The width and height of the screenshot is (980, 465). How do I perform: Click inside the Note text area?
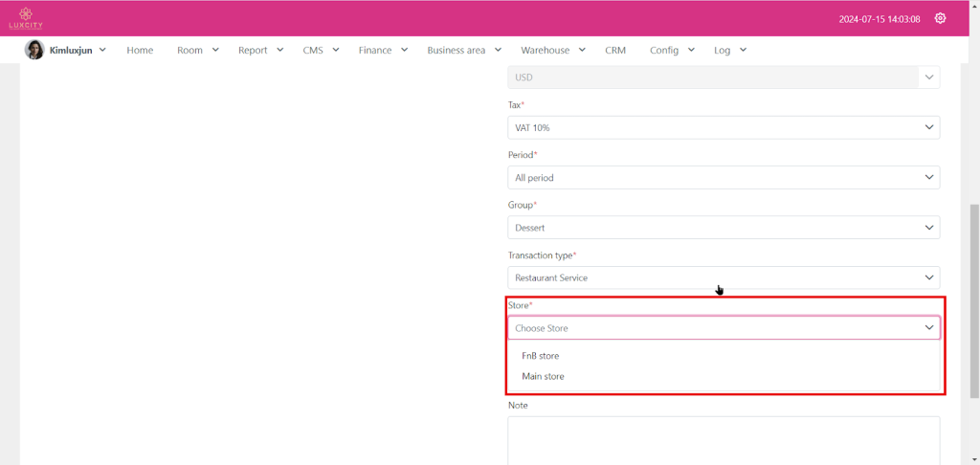click(723, 440)
